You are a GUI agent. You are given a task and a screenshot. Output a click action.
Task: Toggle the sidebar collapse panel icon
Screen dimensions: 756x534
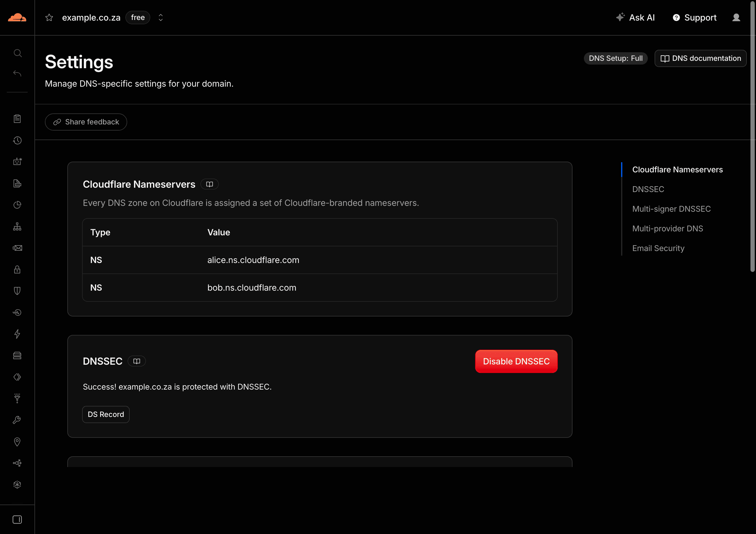(18, 520)
